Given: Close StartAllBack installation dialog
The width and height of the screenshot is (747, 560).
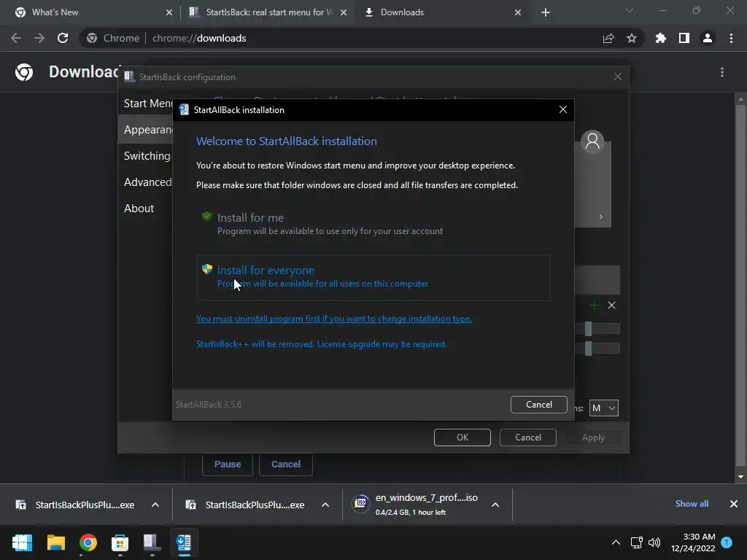Looking at the screenshot, I should (x=562, y=109).
